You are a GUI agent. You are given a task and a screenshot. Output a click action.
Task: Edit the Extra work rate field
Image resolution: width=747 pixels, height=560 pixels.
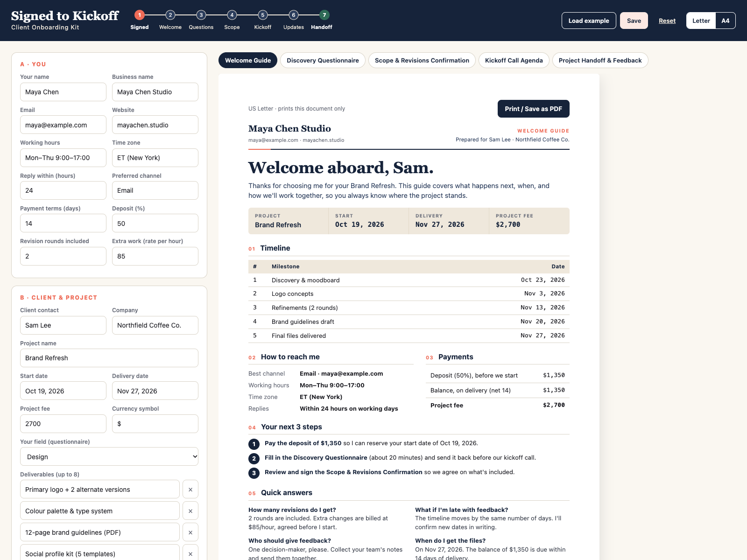tap(155, 256)
